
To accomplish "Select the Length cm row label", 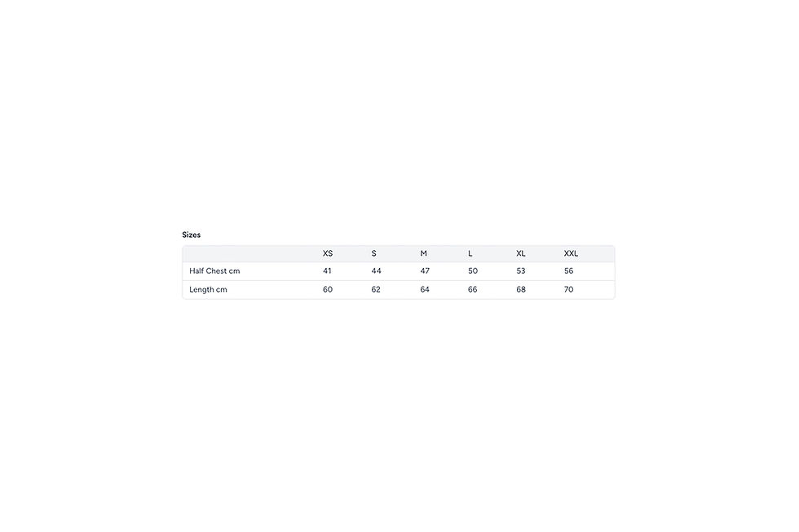I will click(x=208, y=290).
